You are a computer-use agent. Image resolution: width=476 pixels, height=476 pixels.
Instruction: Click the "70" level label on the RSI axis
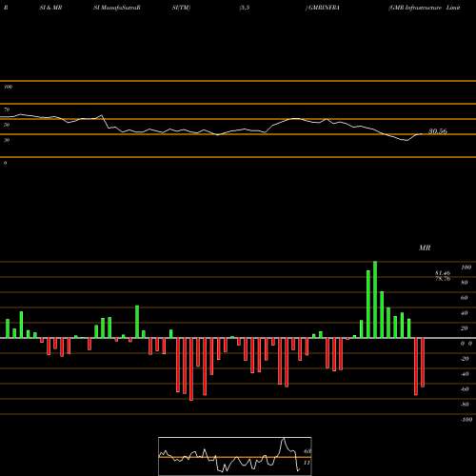click(7, 109)
